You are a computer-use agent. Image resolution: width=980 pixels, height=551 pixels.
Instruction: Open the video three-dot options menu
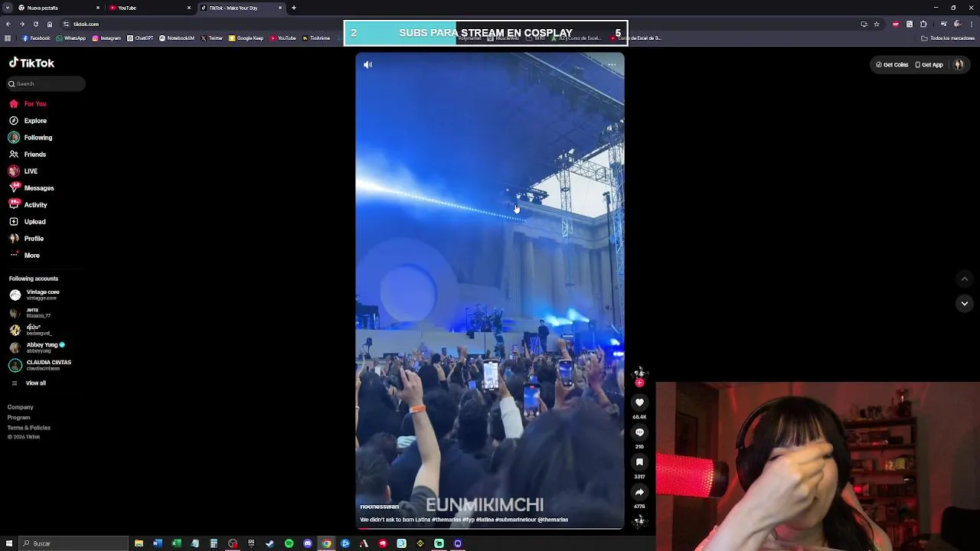coord(612,65)
